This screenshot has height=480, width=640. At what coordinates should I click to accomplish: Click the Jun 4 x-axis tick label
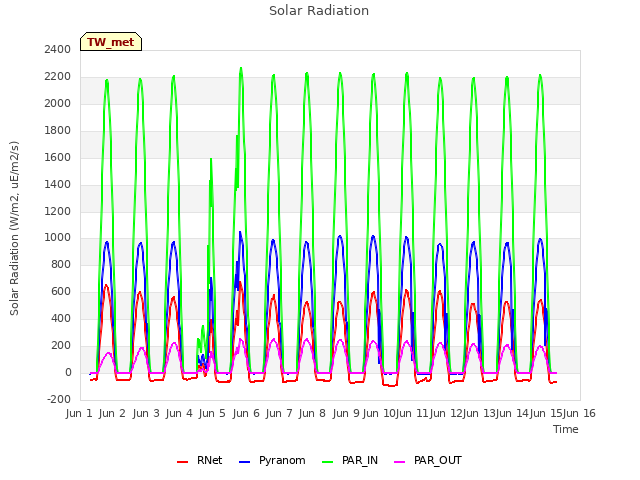(179, 413)
